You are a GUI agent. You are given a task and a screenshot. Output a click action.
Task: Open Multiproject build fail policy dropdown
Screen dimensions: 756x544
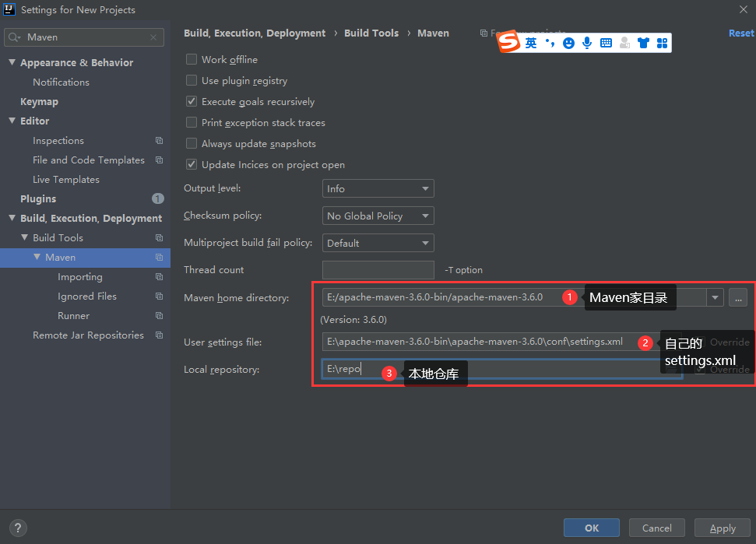point(378,243)
